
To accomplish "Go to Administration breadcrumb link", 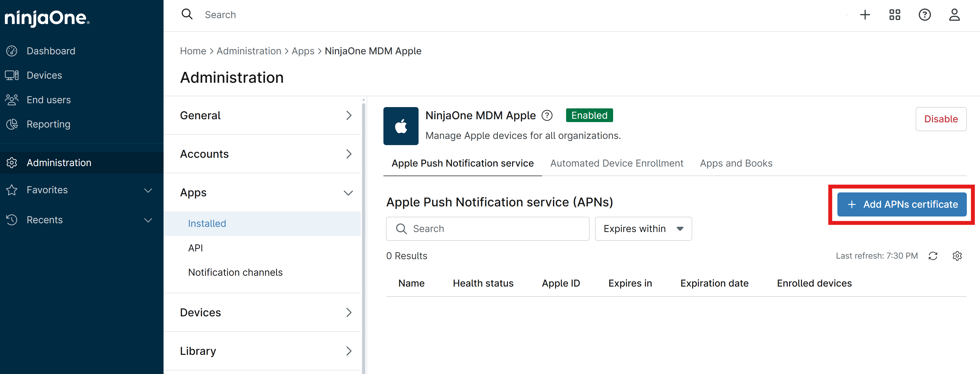I will (249, 51).
